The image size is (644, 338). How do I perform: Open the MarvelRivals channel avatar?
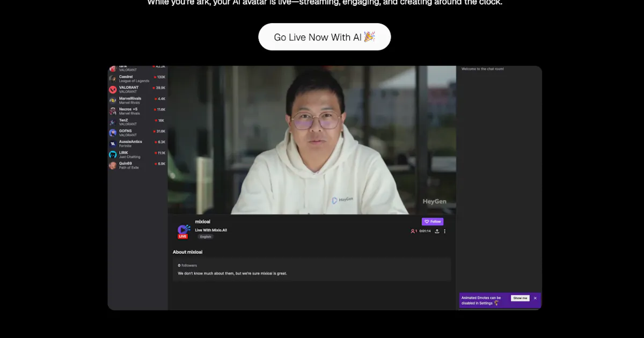pos(113,100)
